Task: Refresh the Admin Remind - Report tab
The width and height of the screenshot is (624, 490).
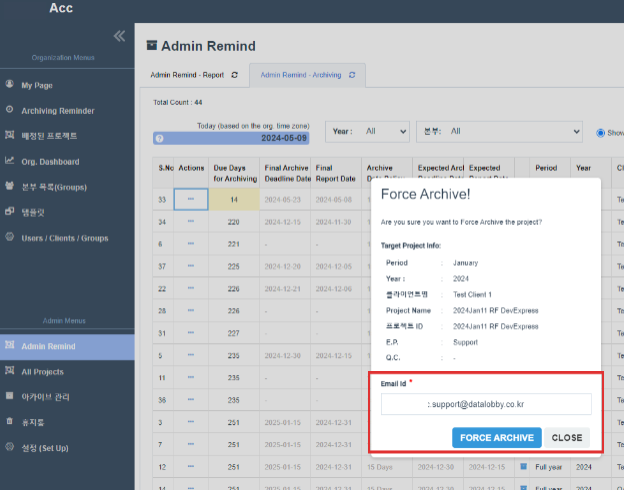Action: (x=235, y=75)
